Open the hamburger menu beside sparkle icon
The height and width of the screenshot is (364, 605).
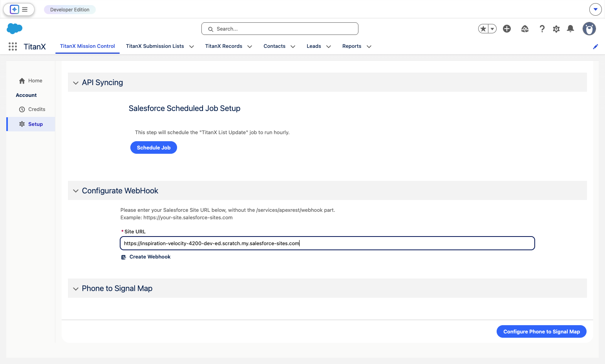coord(25,9)
